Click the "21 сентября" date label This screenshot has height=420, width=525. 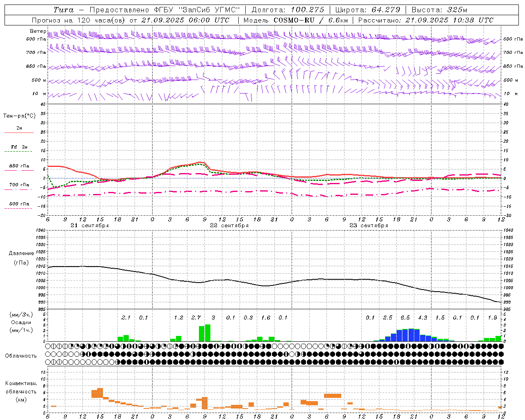pos(90,226)
